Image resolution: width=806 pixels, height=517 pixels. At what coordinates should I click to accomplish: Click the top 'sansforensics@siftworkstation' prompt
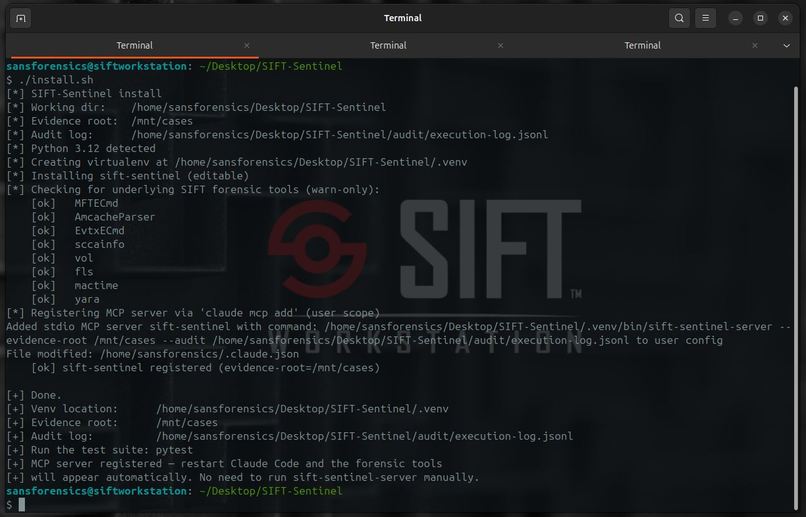click(x=96, y=66)
